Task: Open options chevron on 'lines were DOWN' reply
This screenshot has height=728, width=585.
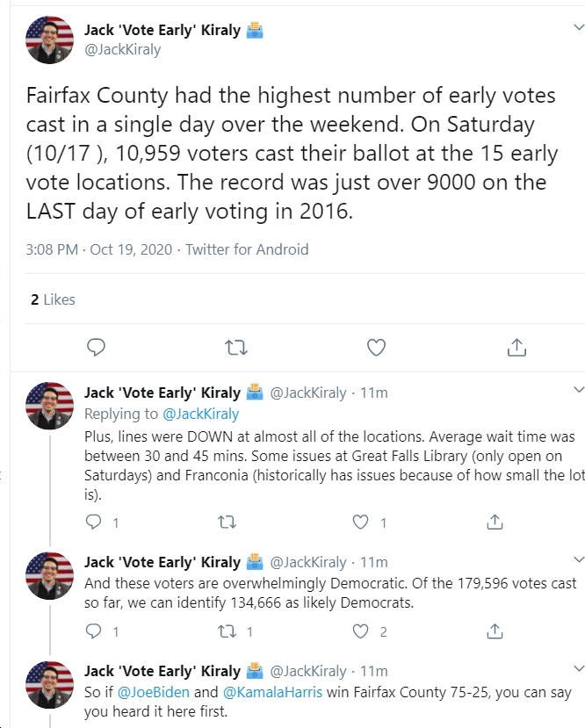Action: (579, 390)
